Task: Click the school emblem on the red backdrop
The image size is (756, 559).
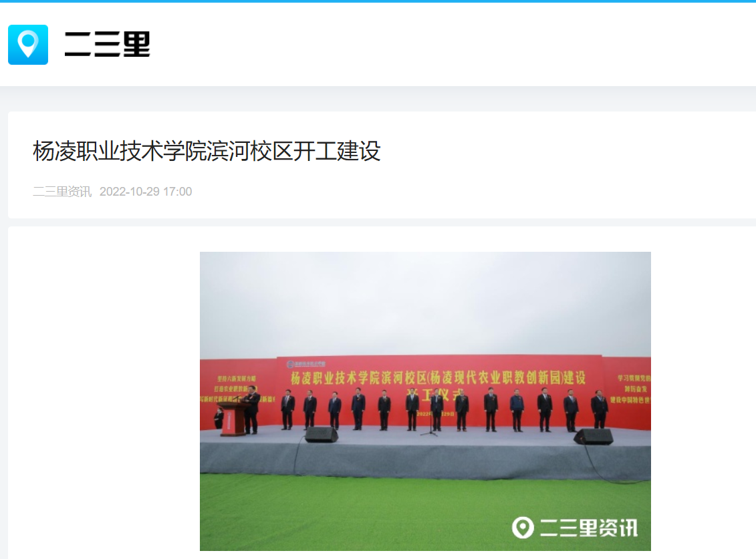Action: tap(290, 364)
